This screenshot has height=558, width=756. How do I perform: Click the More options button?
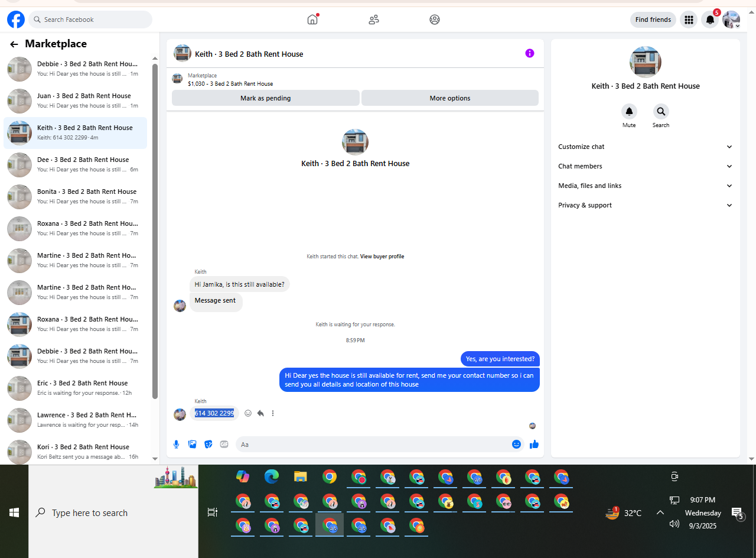450,98
